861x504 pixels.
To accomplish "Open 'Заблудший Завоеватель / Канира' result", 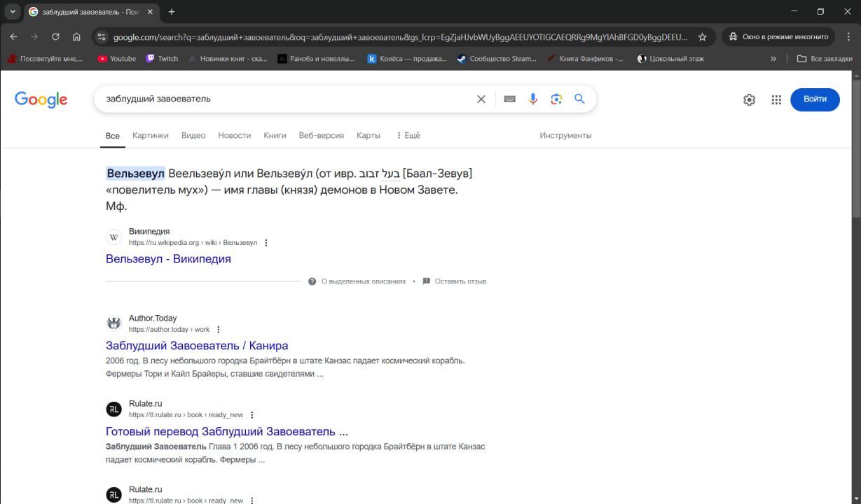I will tap(197, 346).
